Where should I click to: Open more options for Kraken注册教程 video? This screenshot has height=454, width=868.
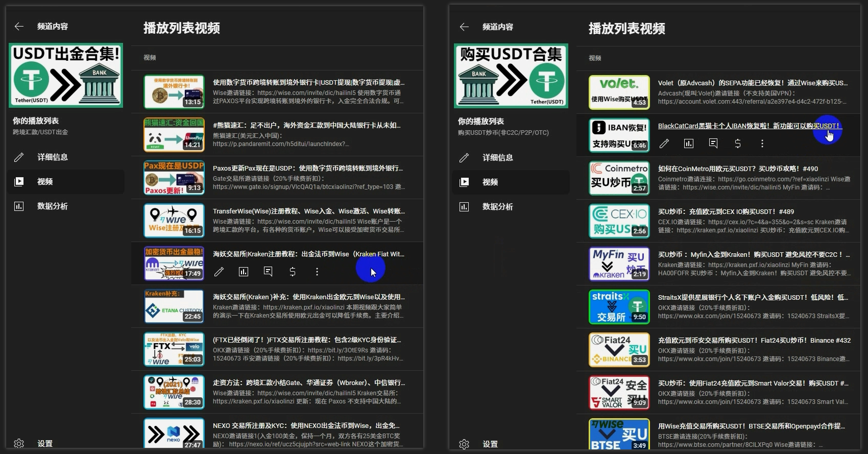pos(317,272)
